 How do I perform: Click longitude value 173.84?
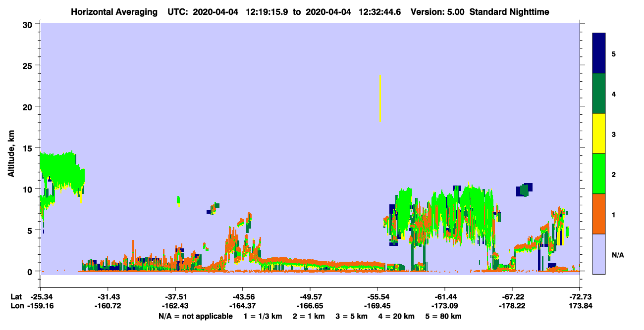[580, 306]
